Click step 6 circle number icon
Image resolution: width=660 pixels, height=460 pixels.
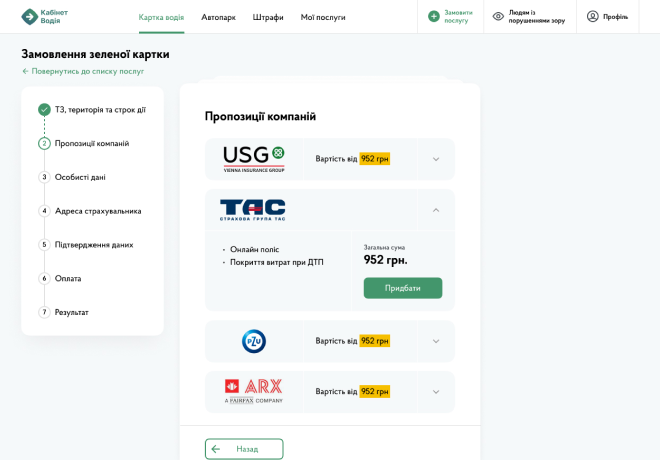click(x=44, y=278)
